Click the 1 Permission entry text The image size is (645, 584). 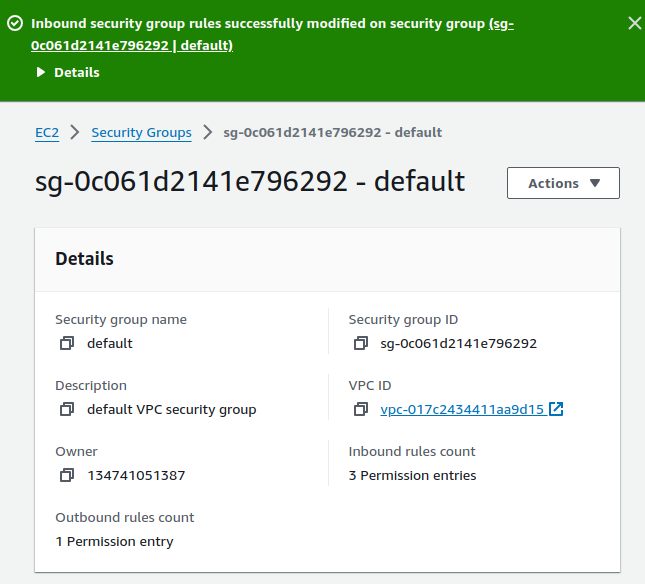[114, 541]
